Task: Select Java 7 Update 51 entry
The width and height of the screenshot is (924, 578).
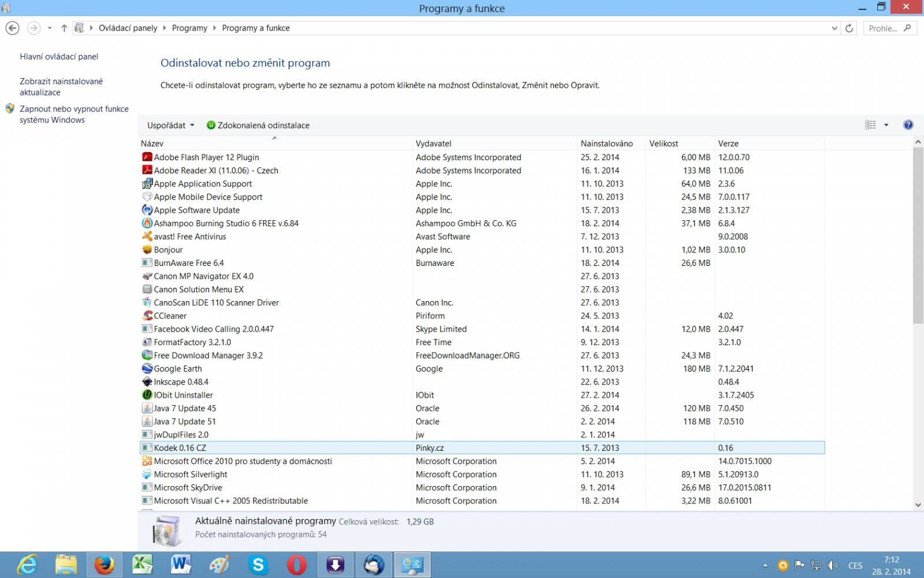Action: click(482, 421)
